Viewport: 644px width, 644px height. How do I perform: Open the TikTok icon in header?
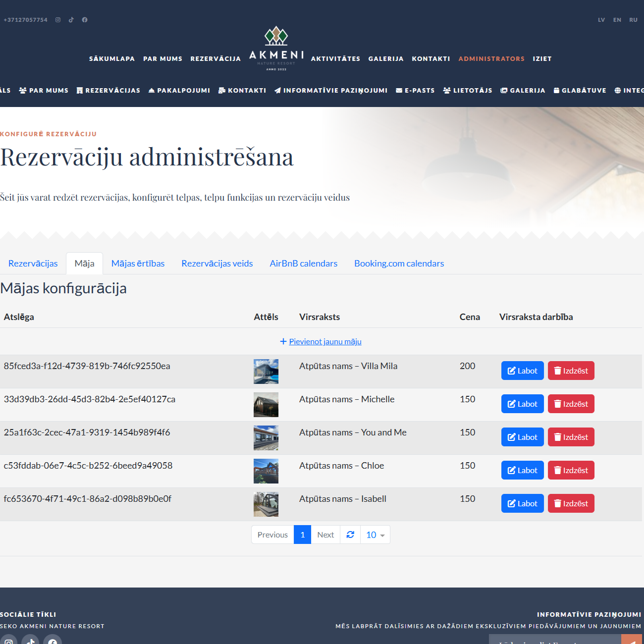click(71, 20)
